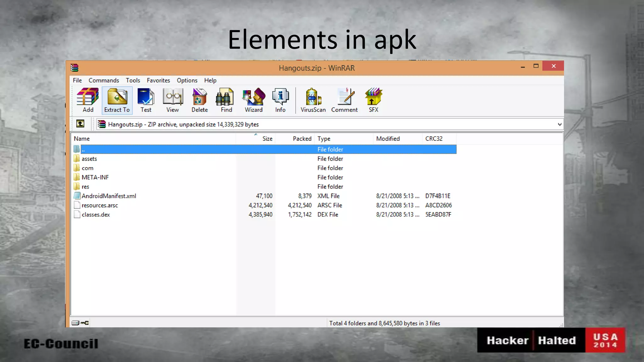Sort by the Size column header
Image resolution: width=644 pixels, height=362 pixels.
[x=255, y=139]
